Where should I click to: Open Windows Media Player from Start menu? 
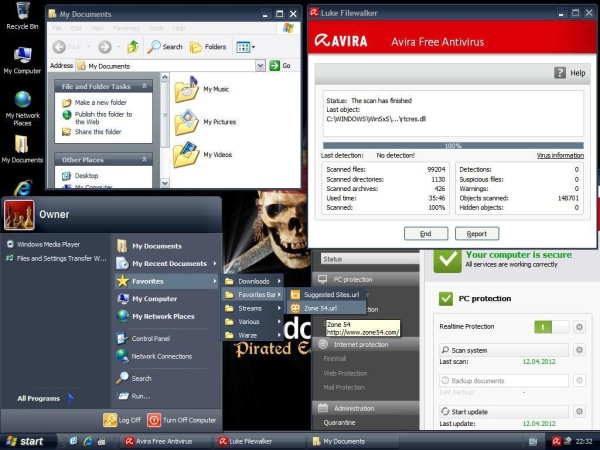[x=44, y=244]
